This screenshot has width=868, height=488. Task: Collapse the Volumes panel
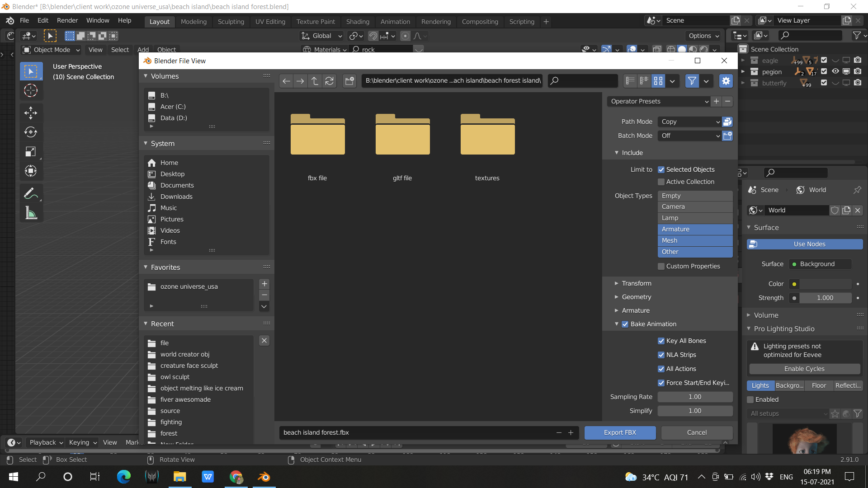click(165, 76)
